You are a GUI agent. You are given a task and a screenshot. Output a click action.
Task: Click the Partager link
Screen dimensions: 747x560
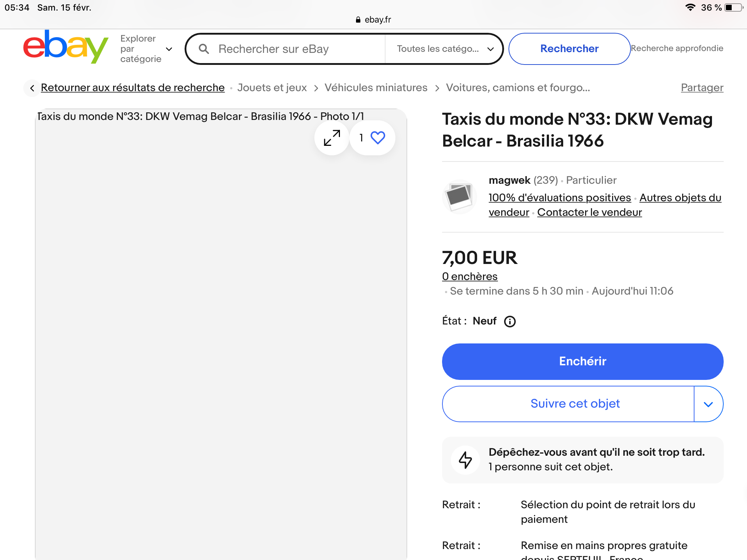pos(702,87)
